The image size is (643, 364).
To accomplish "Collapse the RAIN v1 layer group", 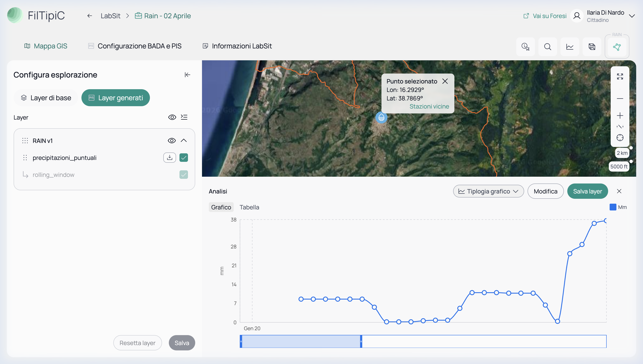I will [x=184, y=141].
